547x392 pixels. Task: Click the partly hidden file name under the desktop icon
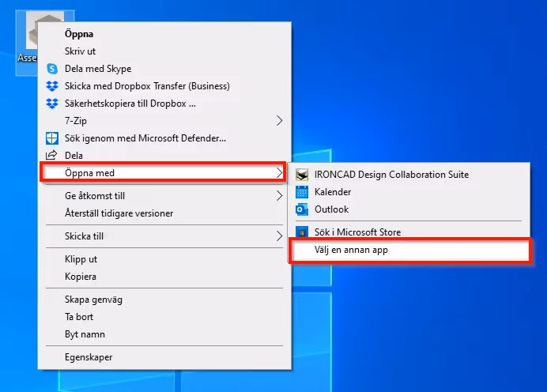point(27,58)
